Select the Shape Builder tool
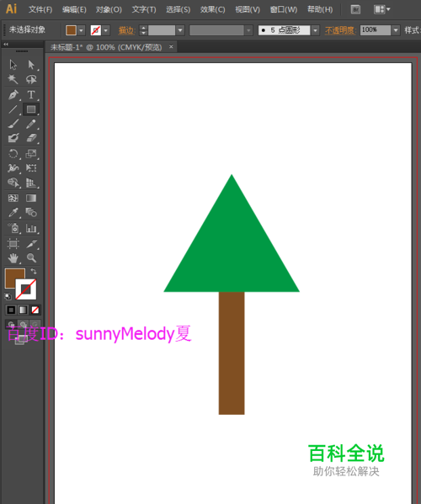 pyautogui.click(x=13, y=183)
